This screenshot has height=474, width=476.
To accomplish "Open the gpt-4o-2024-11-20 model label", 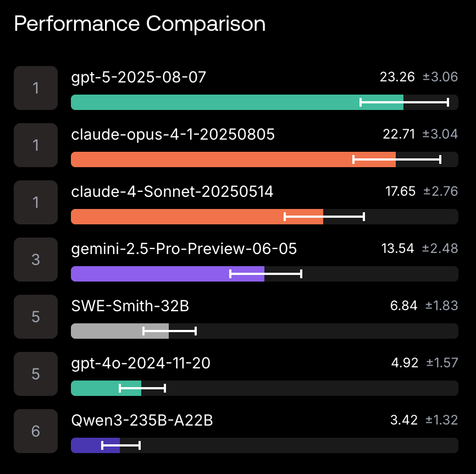I will (141, 363).
